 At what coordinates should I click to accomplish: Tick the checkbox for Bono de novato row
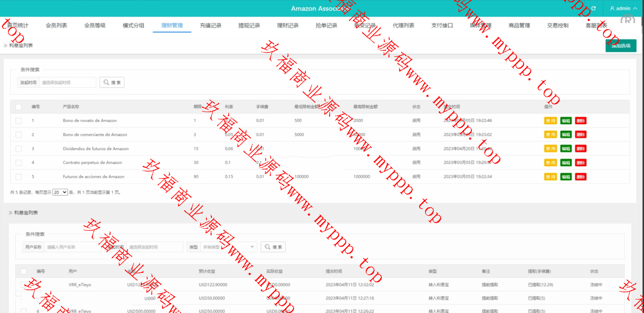point(18,121)
